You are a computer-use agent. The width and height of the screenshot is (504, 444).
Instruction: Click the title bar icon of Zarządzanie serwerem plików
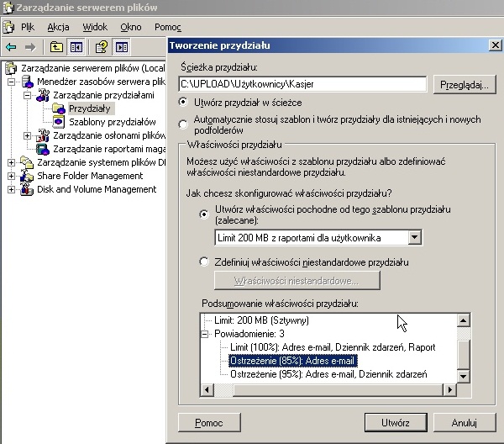pyautogui.click(x=8, y=8)
